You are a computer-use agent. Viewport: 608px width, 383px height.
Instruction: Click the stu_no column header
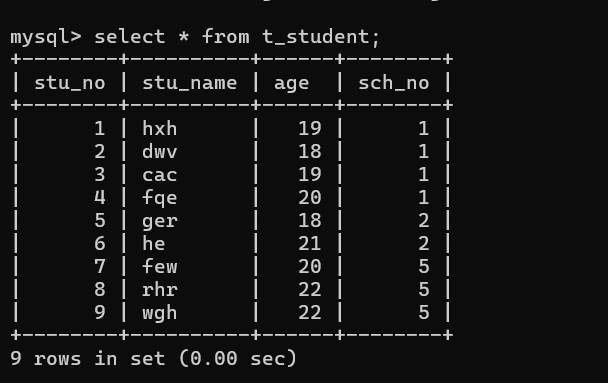(70, 83)
